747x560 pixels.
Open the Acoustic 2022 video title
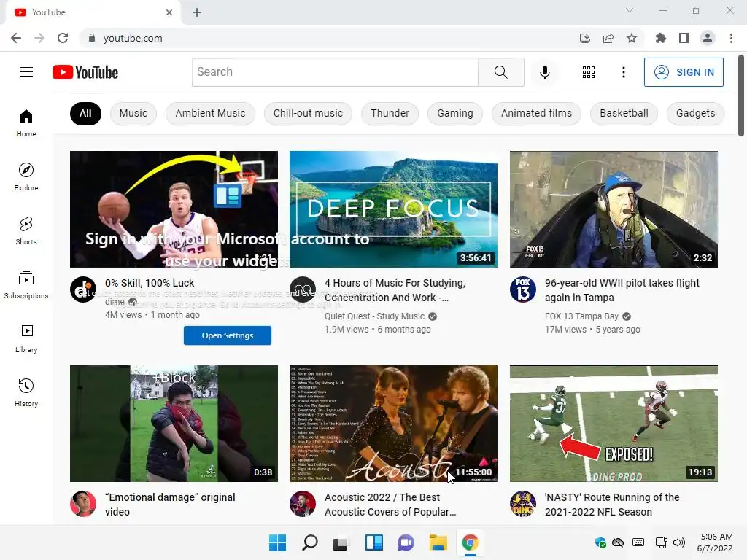click(390, 505)
